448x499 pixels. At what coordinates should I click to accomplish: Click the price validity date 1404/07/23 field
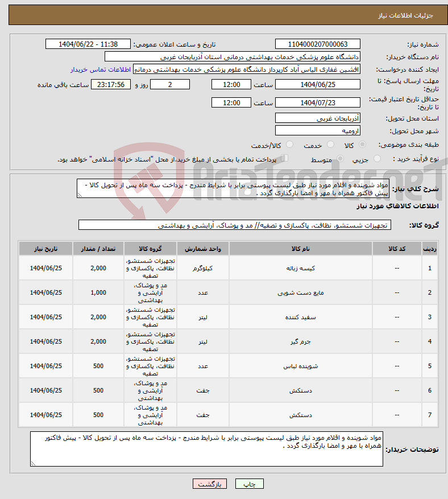click(x=318, y=103)
